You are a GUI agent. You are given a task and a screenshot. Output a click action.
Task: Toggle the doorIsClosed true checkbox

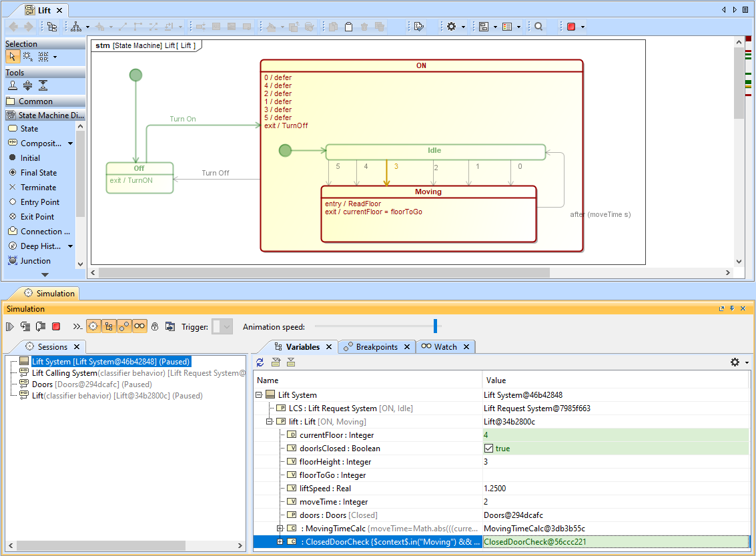pyautogui.click(x=488, y=449)
